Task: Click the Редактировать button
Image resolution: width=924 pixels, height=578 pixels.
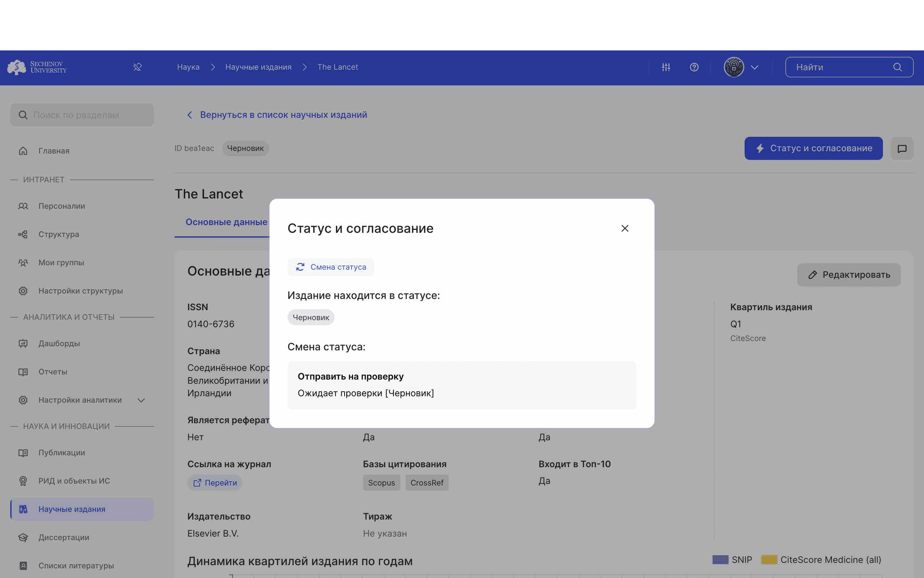Action: (x=849, y=275)
